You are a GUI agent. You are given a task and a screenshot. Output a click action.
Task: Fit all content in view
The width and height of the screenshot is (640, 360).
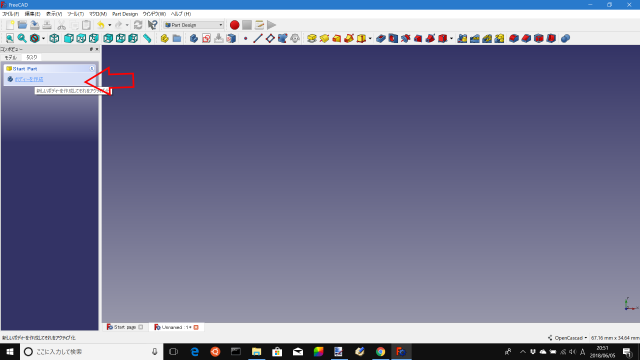pos(9,38)
